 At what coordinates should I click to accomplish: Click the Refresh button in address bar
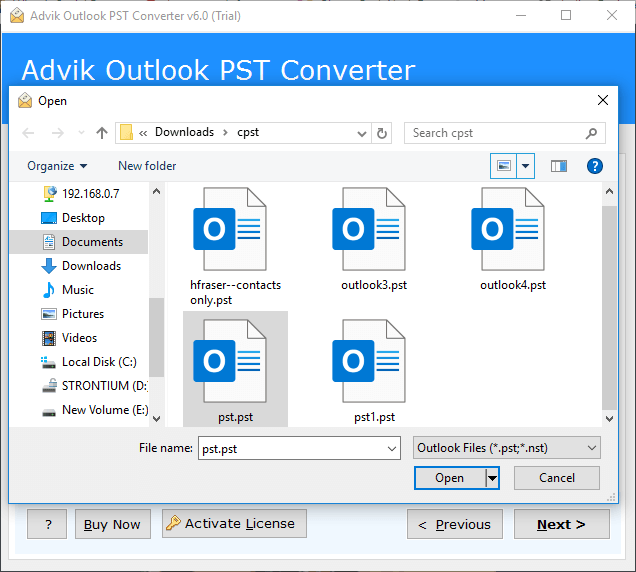382,133
